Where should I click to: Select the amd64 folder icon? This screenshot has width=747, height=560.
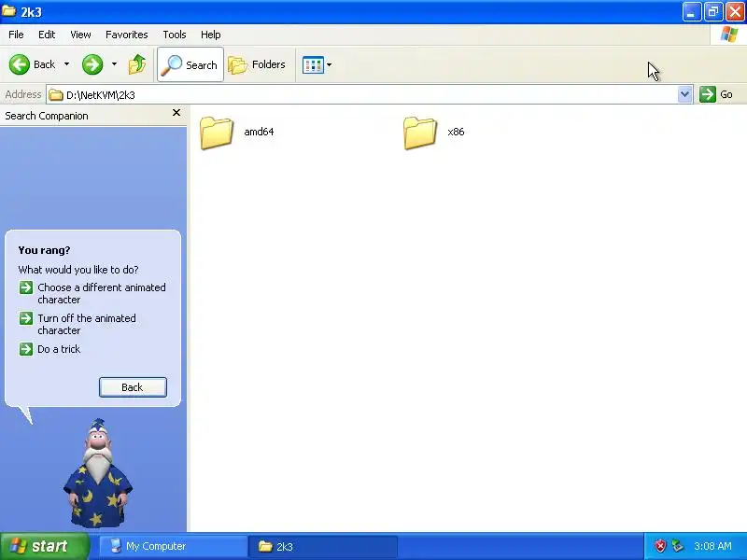[x=217, y=133]
